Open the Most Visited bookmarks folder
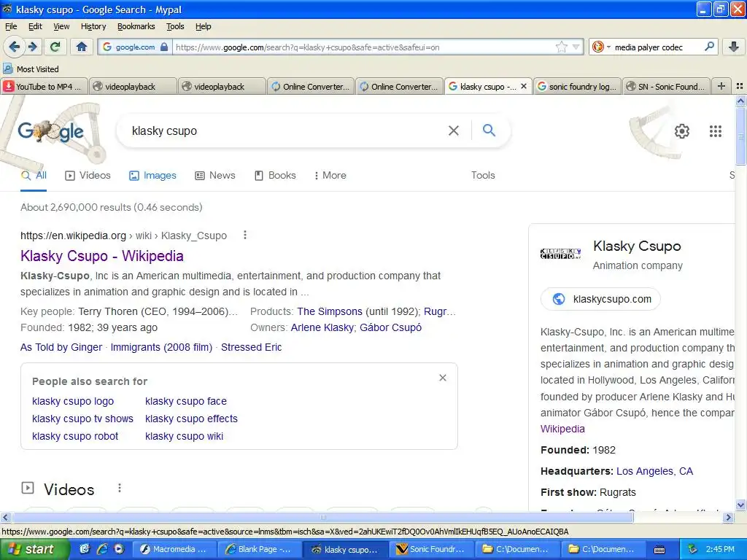 click(x=31, y=69)
